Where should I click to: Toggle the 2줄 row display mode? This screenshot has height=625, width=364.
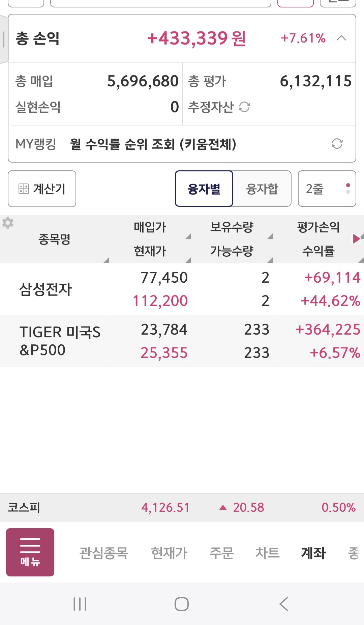(327, 189)
